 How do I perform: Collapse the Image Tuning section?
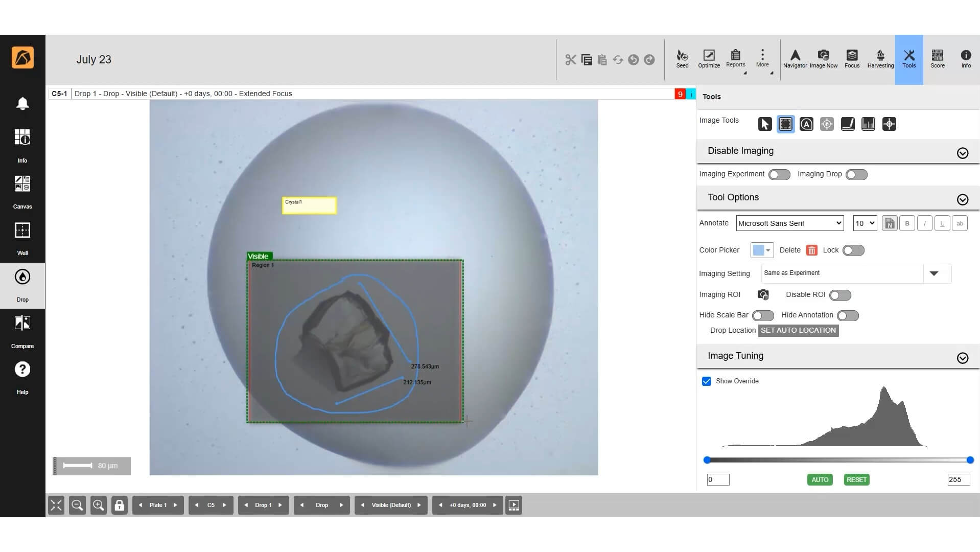point(963,358)
